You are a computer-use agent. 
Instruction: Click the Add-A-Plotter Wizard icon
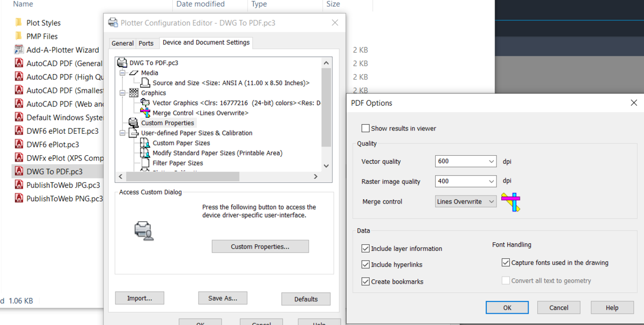[19, 49]
